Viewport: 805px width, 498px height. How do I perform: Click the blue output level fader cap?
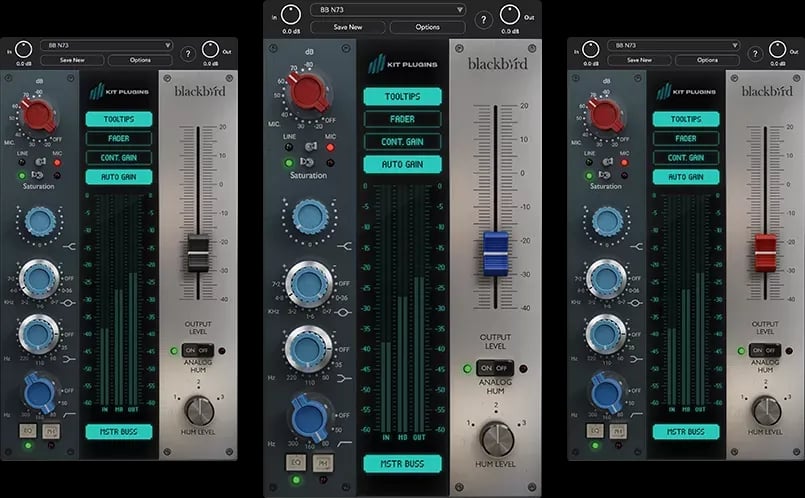[x=496, y=254]
